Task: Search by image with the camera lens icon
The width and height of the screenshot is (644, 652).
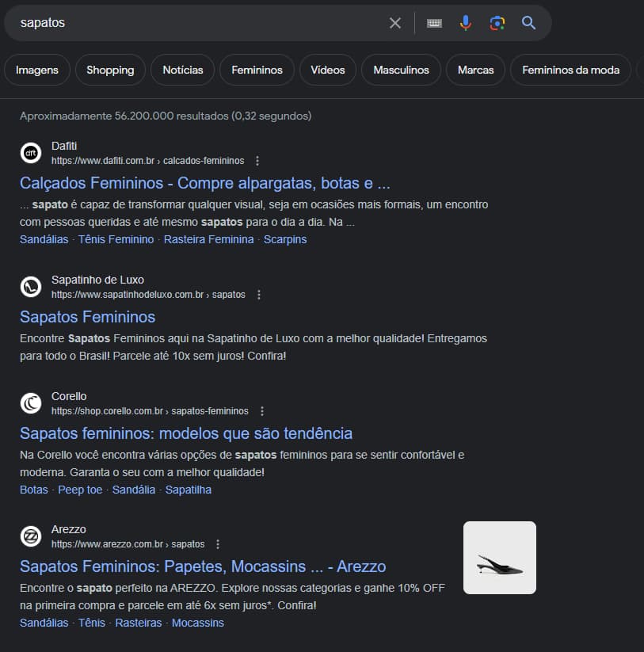Action: point(497,23)
